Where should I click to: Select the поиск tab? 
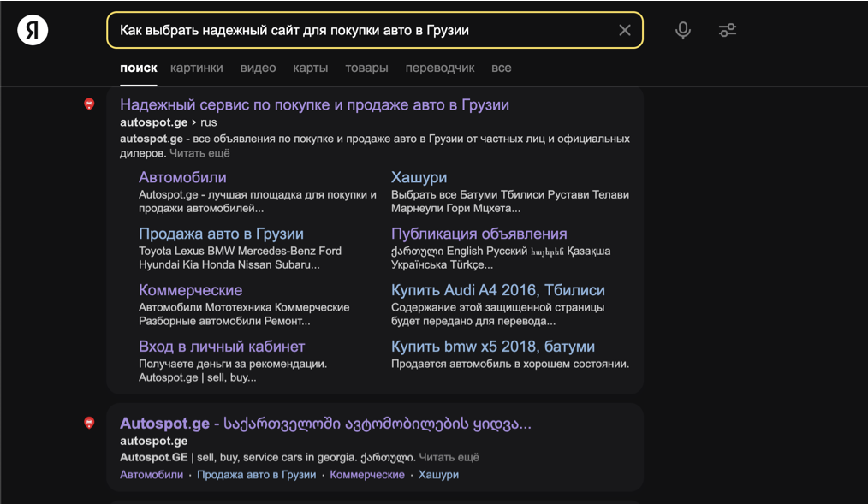point(139,68)
